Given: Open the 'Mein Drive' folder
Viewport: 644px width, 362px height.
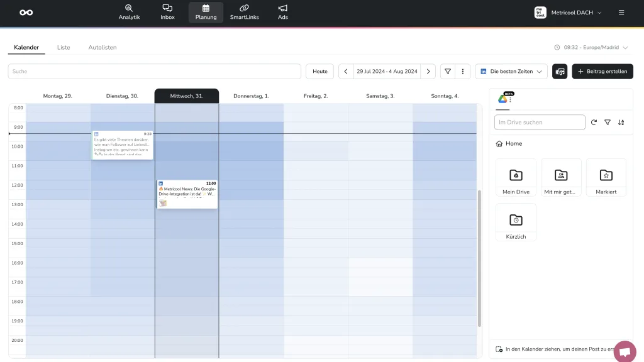Looking at the screenshot, I should [x=516, y=177].
